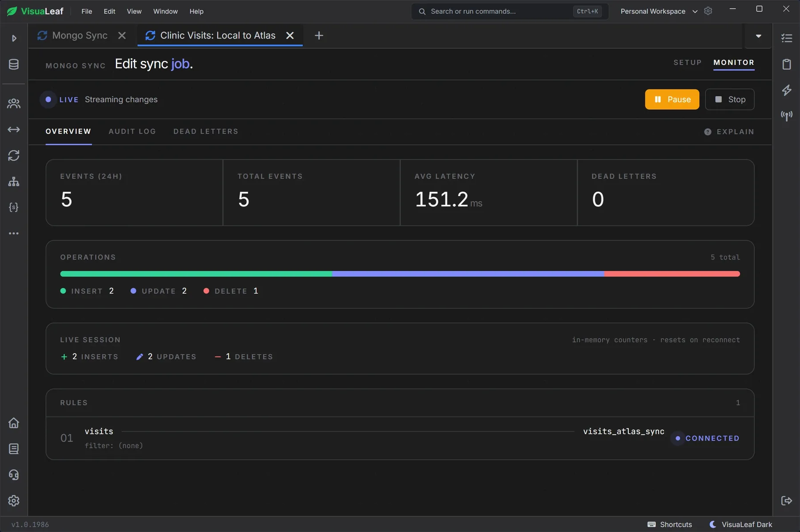The height and width of the screenshot is (532, 800).
Task: Focus the Search or run commands field
Action: coord(510,12)
